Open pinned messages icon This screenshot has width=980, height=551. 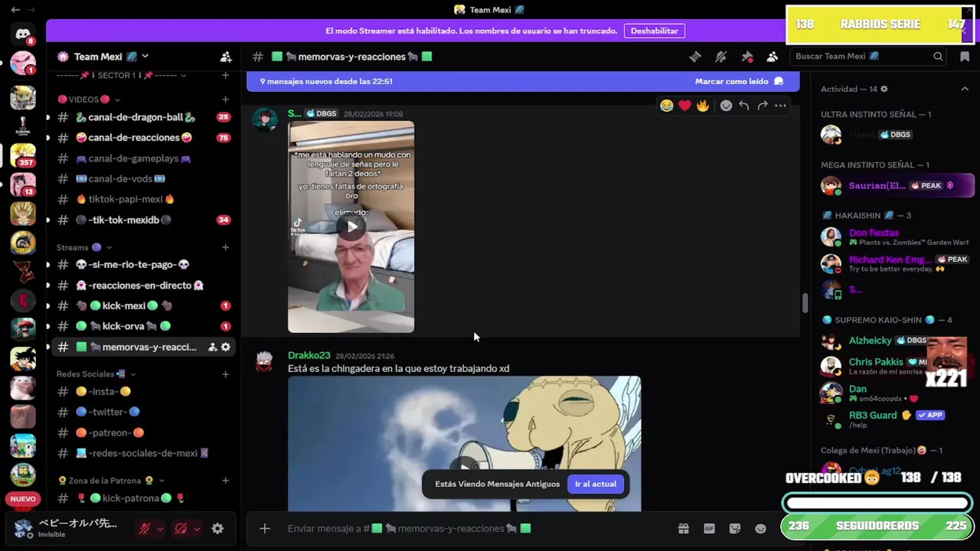747,57
